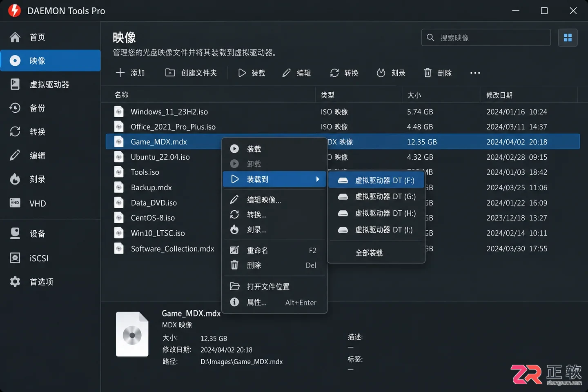Focus the 搜索映像 search field

[486, 38]
